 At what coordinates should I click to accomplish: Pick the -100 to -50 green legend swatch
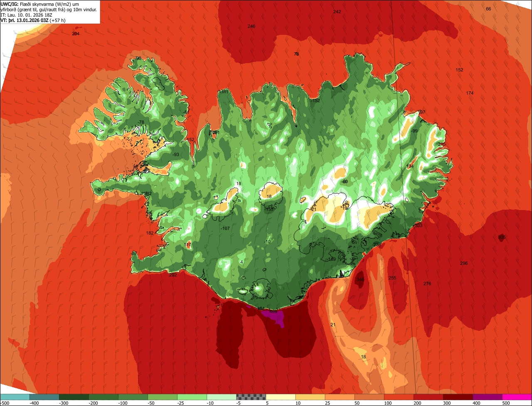(133, 397)
